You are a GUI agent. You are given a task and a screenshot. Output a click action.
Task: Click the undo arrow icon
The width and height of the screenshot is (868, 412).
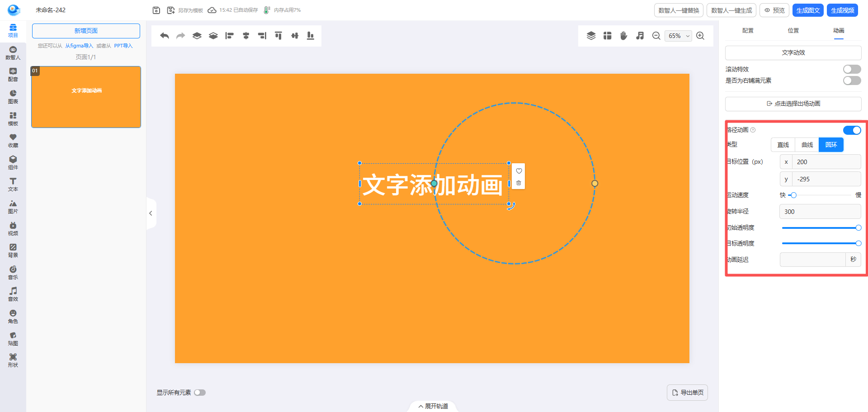point(165,36)
